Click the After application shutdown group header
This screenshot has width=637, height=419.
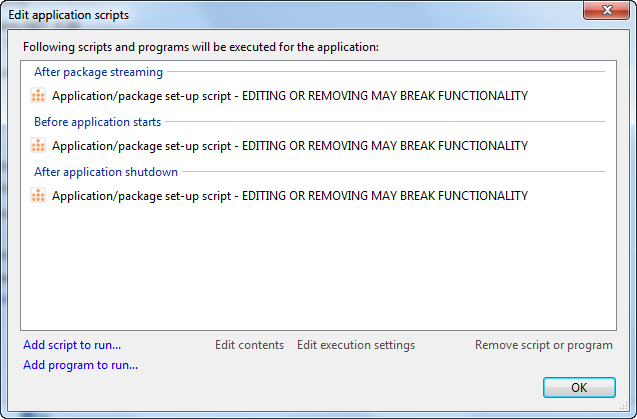click(x=105, y=172)
